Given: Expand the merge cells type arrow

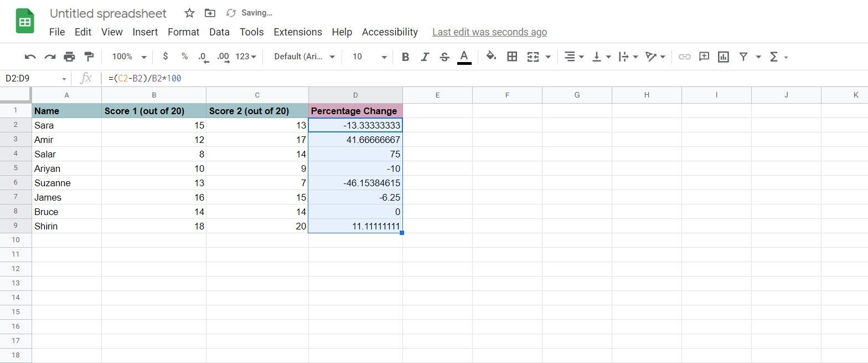Looking at the screenshot, I should coord(548,57).
